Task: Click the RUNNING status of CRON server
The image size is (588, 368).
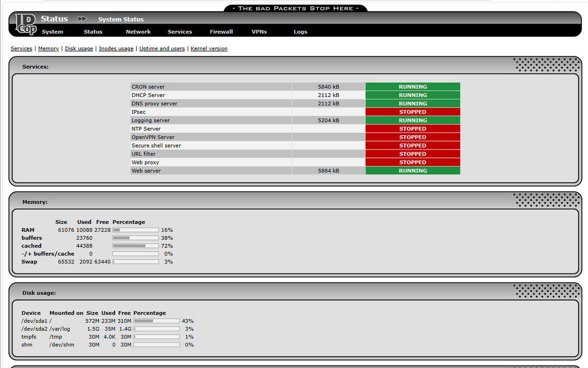Action: coord(413,87)
